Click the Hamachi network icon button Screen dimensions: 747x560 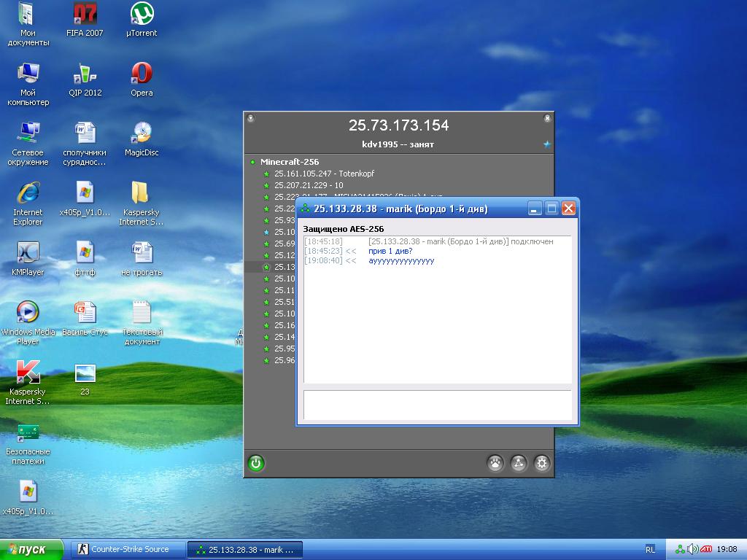click(519, 463)
